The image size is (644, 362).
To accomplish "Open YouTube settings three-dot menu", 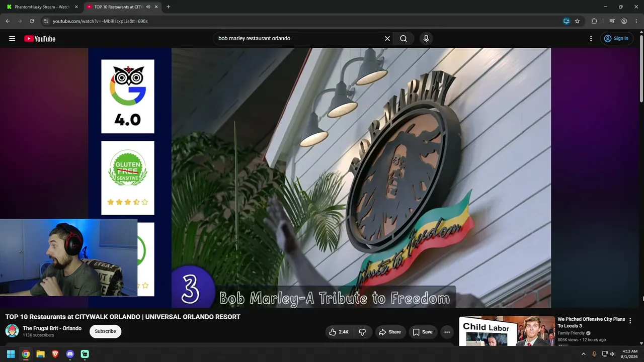I will (591, 39).
